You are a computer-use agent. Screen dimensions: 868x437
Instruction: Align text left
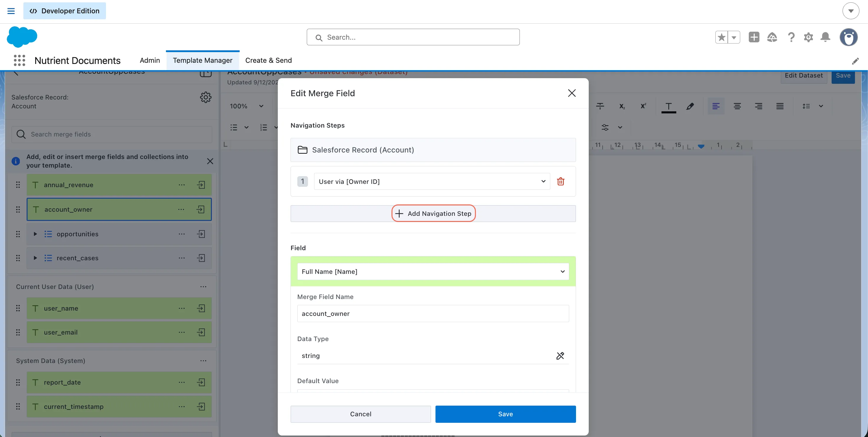pos(716,106)
